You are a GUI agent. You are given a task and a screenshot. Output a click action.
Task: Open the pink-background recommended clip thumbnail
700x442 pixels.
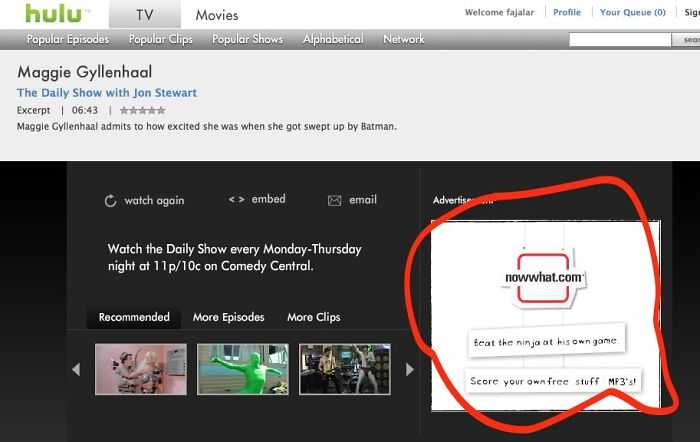point(141,369)
